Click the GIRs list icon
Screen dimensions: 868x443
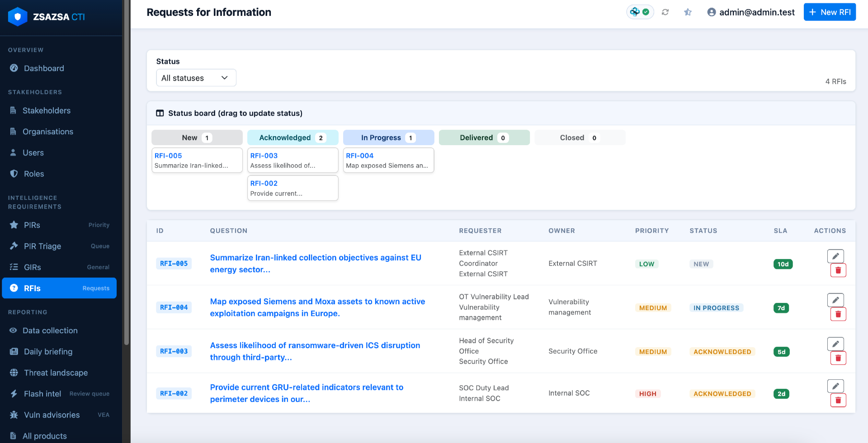[14, 267]
